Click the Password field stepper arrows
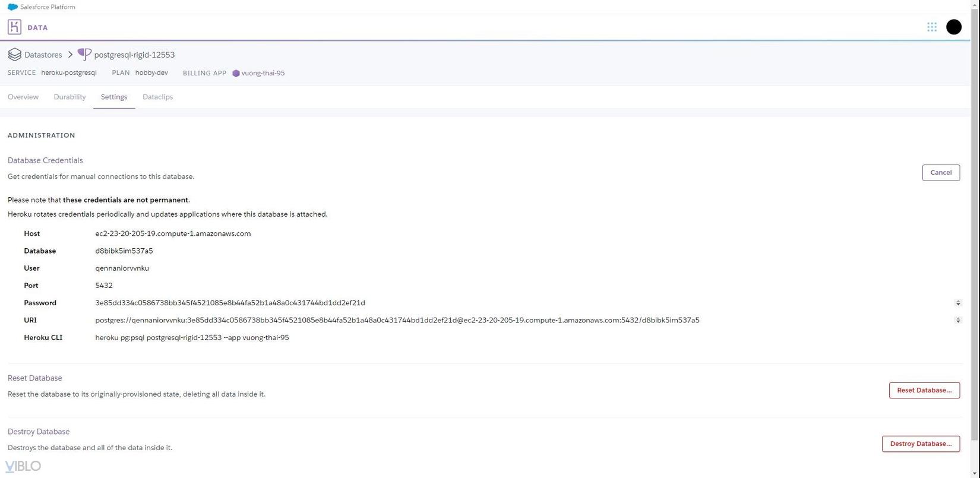 pos(958,303)
